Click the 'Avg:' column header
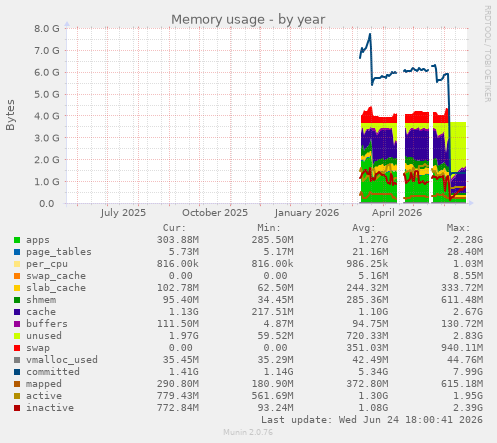Screen dimensions: 497x443 coord(364,228)
